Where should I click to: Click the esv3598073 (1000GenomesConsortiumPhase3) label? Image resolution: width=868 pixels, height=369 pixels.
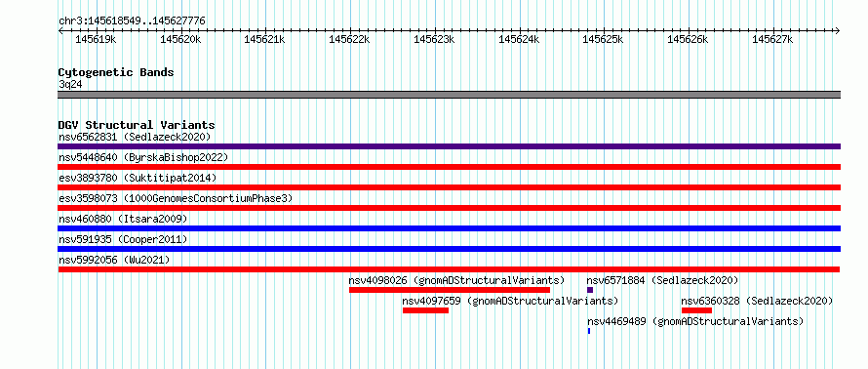pos(176,198)
